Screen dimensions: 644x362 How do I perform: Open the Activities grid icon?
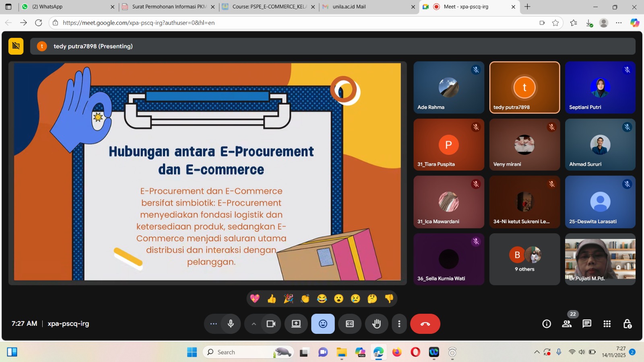pyautogui.click(x=607, y=324)
